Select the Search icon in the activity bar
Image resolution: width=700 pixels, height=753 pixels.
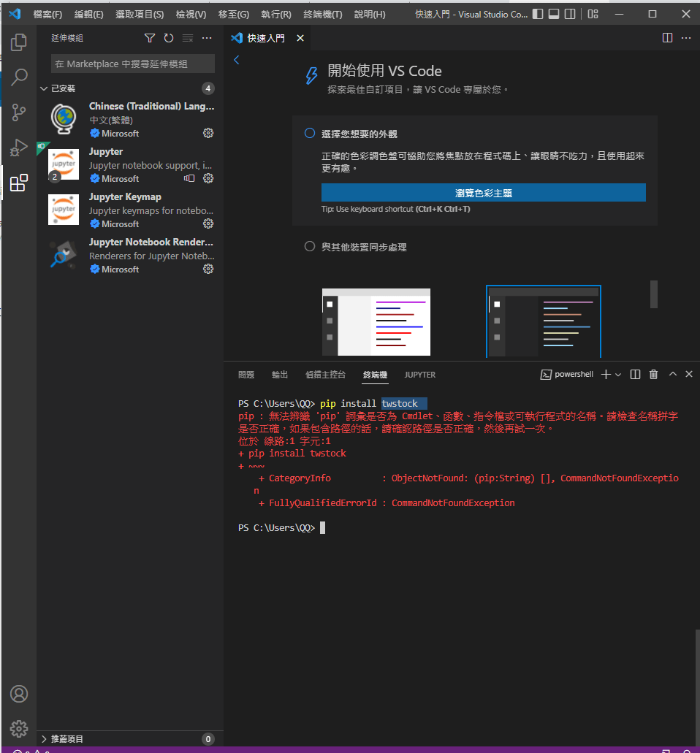pyautogui.click(x=18, y=77)
